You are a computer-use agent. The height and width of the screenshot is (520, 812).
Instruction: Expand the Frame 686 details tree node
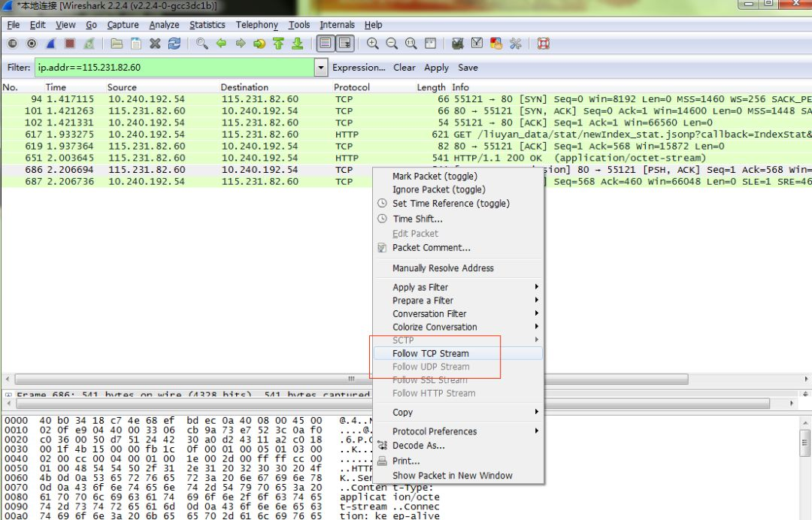point(8,395)
